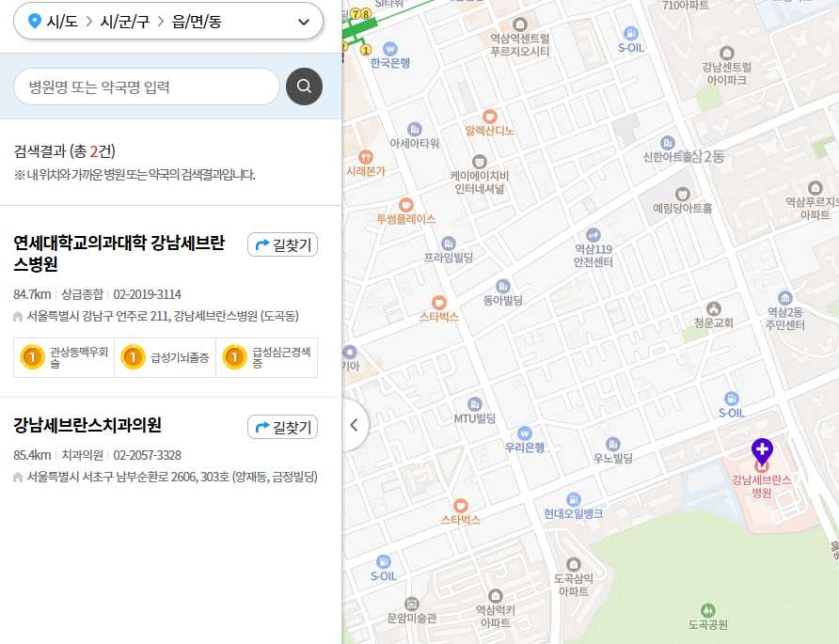
Task: Click the 역삼119 안전센터 icon on the map
Action: tap(594, 235)
